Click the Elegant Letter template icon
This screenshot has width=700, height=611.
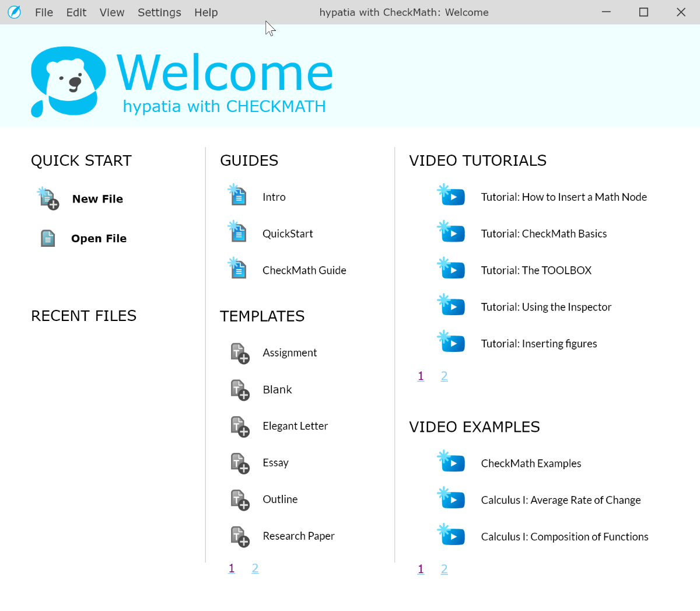click(x=240, y=427)
